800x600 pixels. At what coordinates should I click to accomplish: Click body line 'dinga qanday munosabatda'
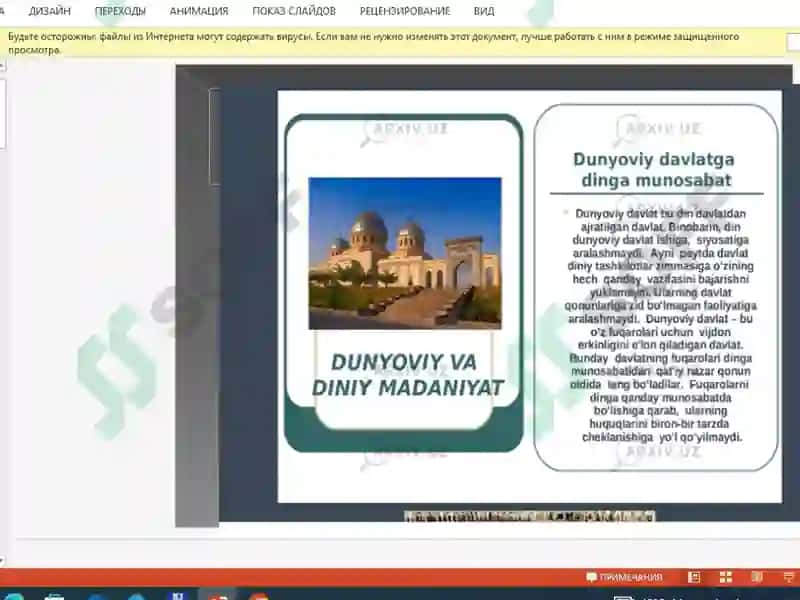click(660, 397)
